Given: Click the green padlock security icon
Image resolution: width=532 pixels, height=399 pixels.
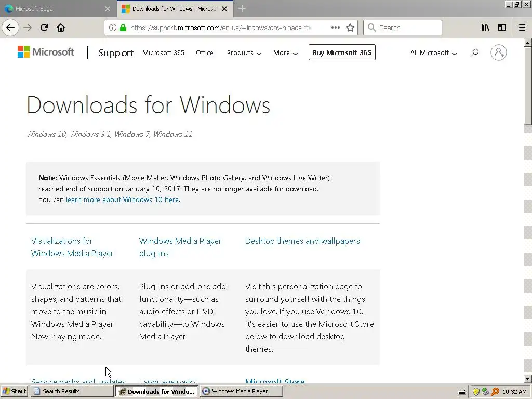Looking at the screenshot, I should pos(123,28).
